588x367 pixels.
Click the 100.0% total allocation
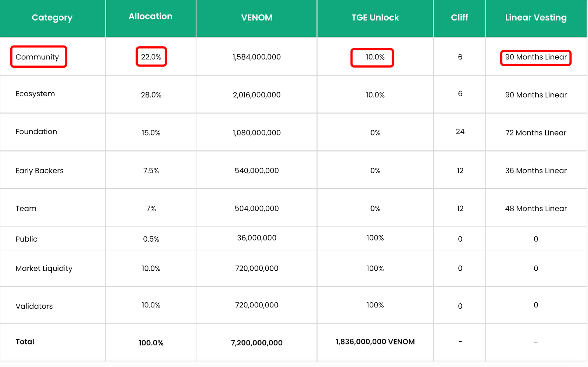click(151, 343)
